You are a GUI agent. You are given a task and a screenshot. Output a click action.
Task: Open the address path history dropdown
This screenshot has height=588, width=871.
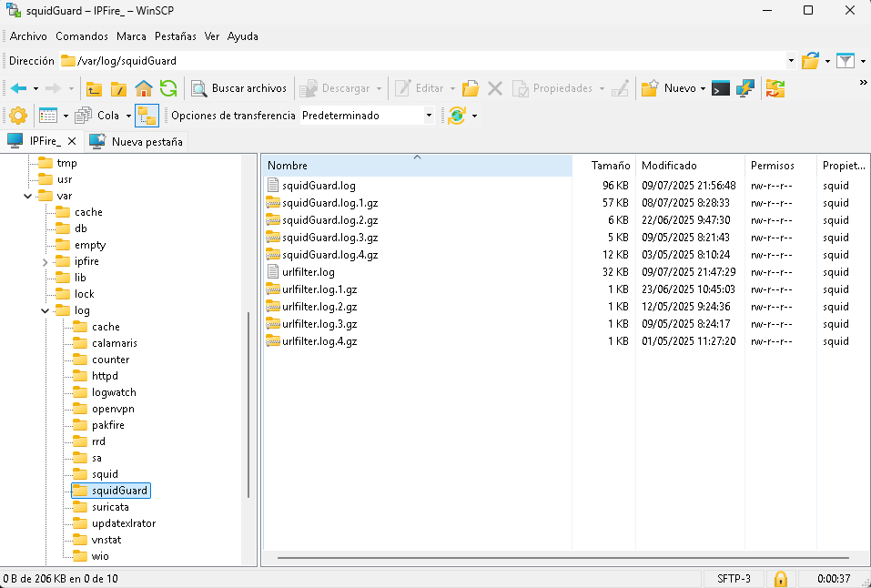(791, 61)
